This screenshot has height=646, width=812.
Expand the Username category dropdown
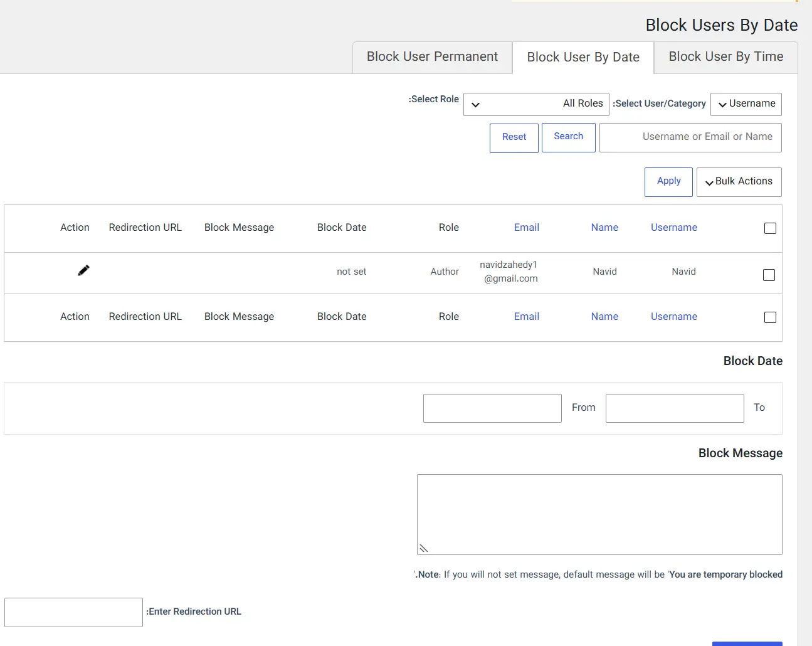tap(746, 104)
